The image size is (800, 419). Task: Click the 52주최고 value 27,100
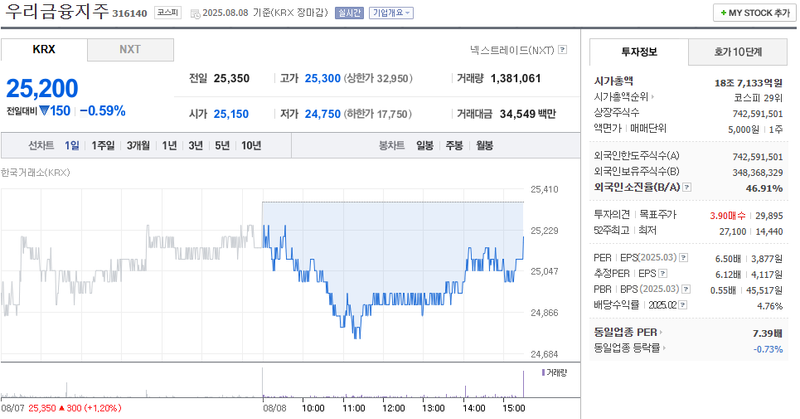pyautogui.click(x=733, y=232)
